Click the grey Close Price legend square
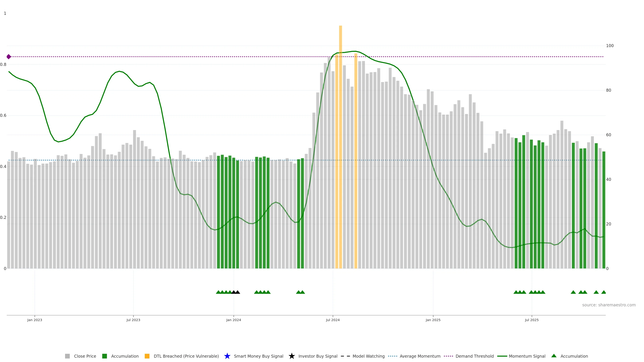Screen dimensions: 644x362 point(67,356)
